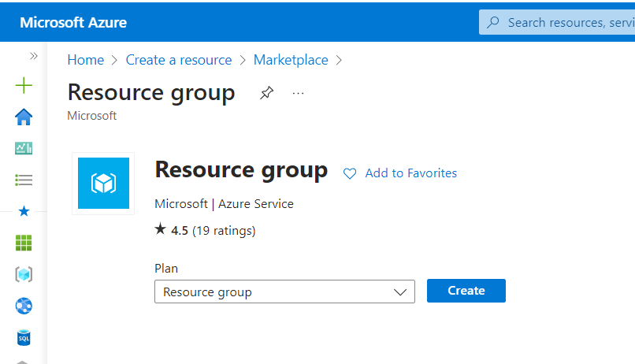Go to Create a resource breadcrumb

point(179,60)
